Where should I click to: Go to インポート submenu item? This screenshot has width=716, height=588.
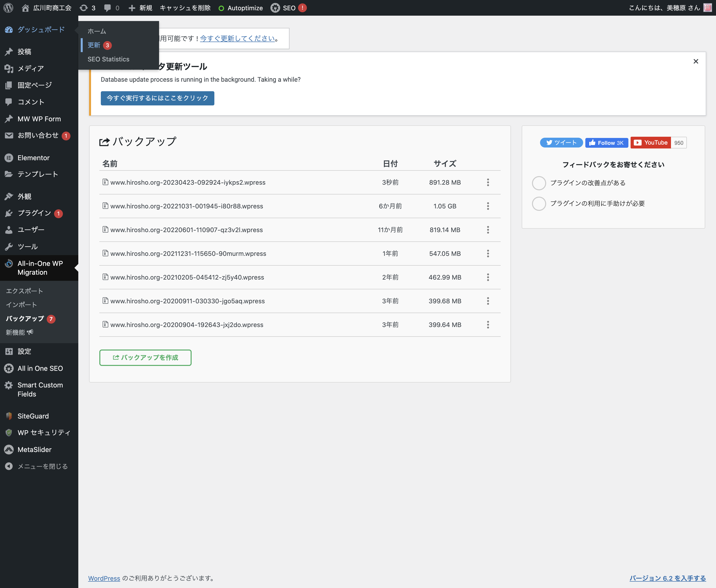21,305
